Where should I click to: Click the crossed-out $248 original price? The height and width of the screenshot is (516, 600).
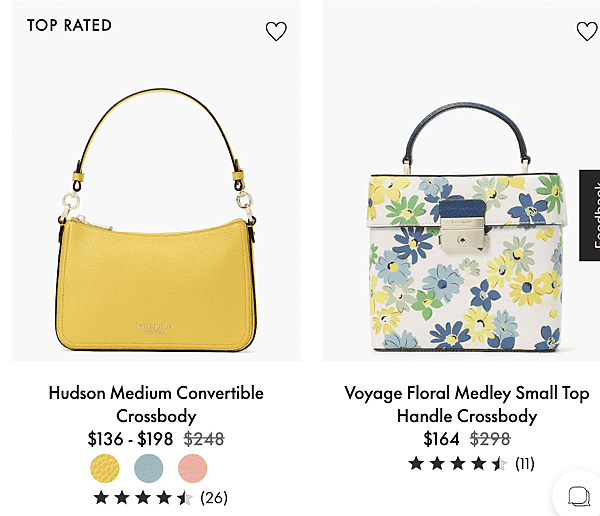tap(204, 439)
